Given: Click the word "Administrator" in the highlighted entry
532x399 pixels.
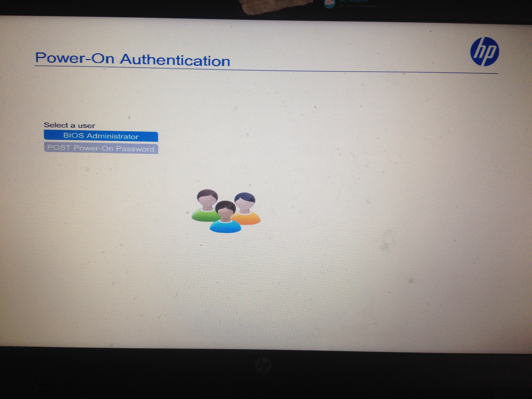Looking at the screenshot, I should pyautogui.click(x=112, y=136).
